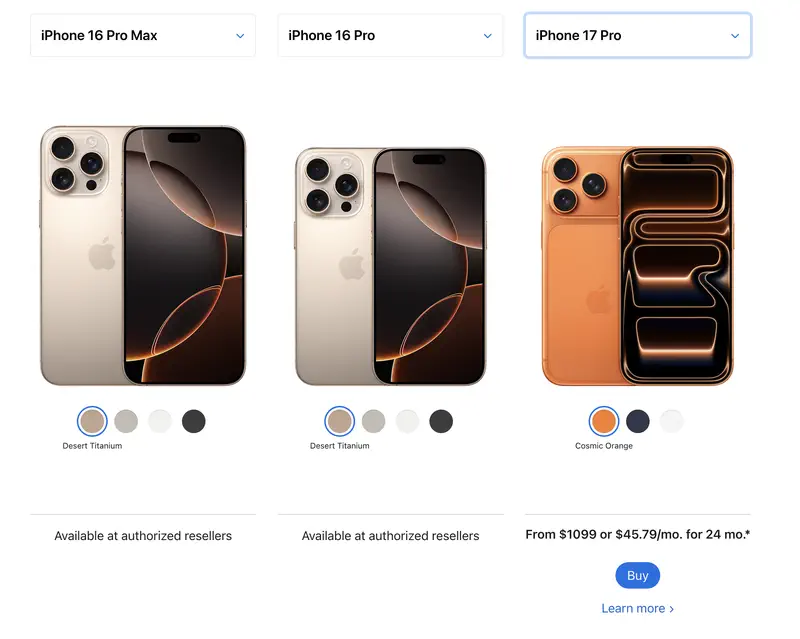Screen dimensions: 800x639
Task: Click the blue Buy button
Action: click(x=638, y=575)
